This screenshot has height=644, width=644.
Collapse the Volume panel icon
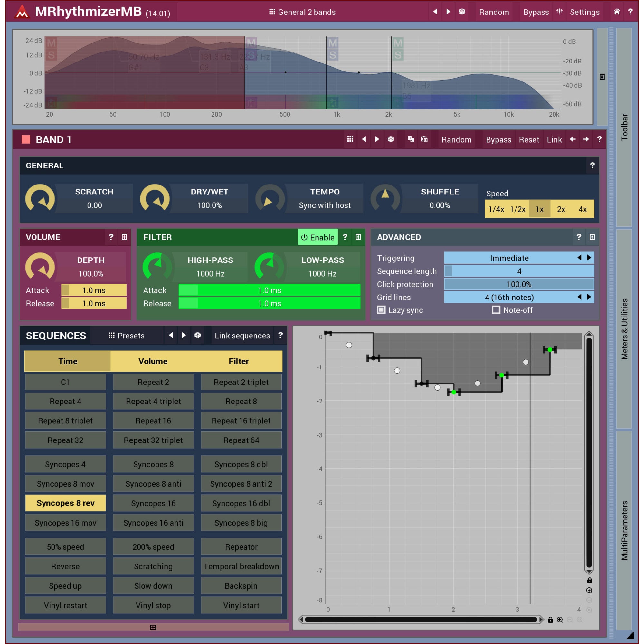click(124, 237)
